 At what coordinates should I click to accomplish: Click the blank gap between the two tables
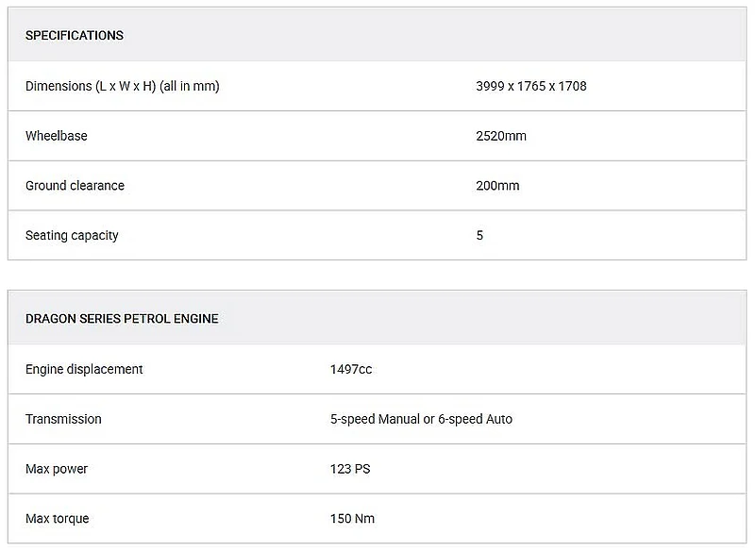pos(378,275)
